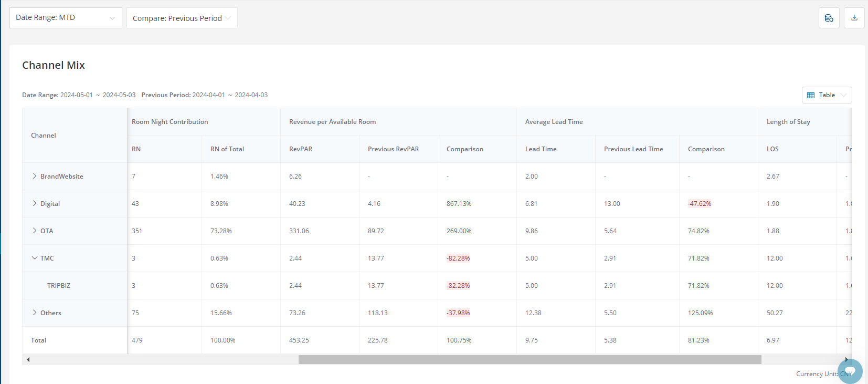Click TRIPBIZ's -82.28% RevPAR comparison
The width and height of the screenshot is (868, 384).
(x=458, y=286)
